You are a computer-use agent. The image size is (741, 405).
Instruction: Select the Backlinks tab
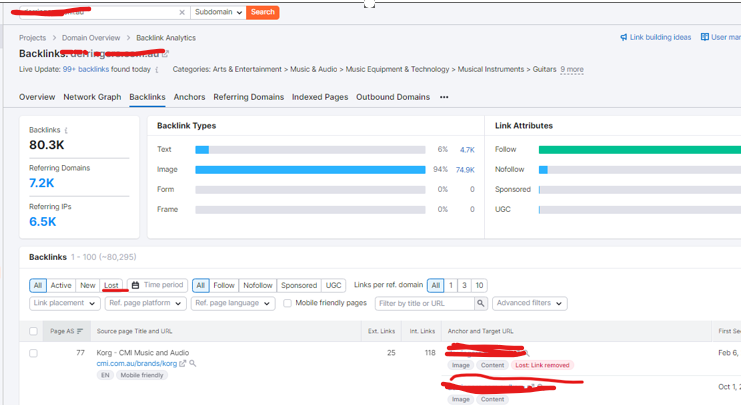coord(147,97)
